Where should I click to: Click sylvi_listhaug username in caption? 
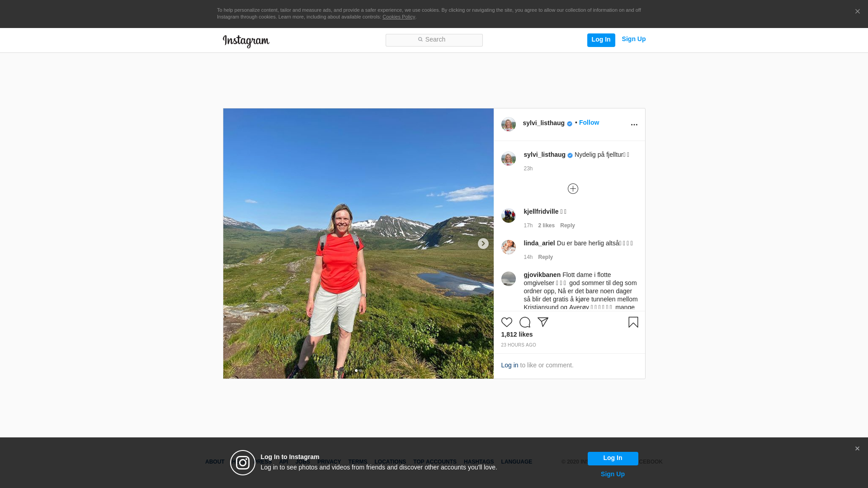544,155
